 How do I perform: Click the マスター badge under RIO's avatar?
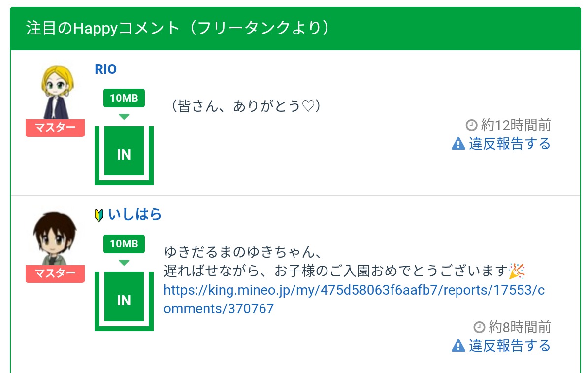(55, 128)
